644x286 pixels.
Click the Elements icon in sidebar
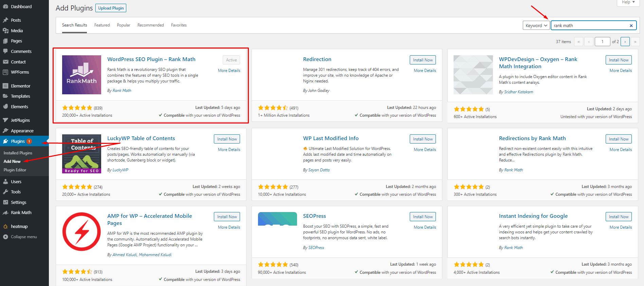point(5,107)
